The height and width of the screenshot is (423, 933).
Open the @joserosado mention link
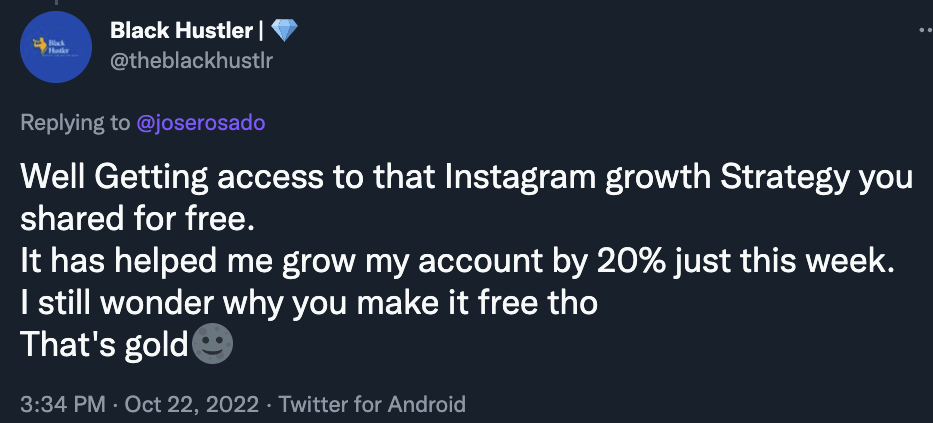pos(201,123)
